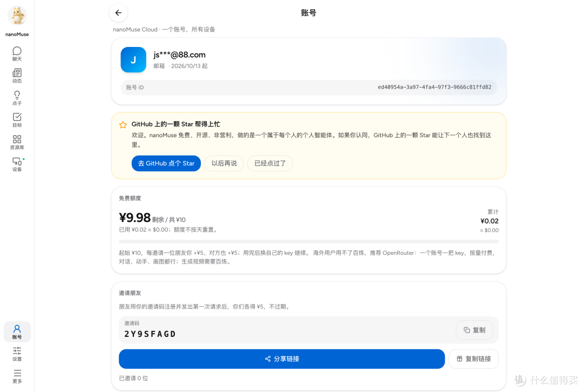Image resolution: width=583 pixels, height=392 pixels.
Task: Click the 邀请朋友 heading
Action: click(130, 293)
